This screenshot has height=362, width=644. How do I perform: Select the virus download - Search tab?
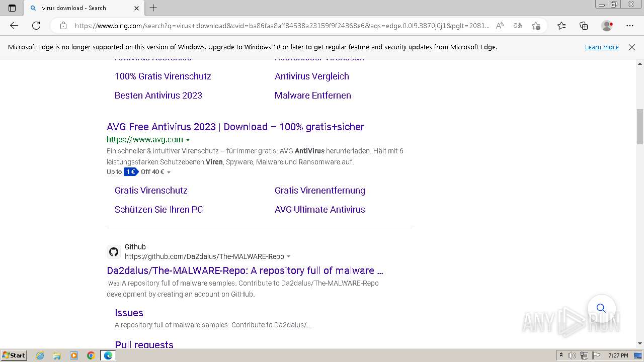click(84, 8)
